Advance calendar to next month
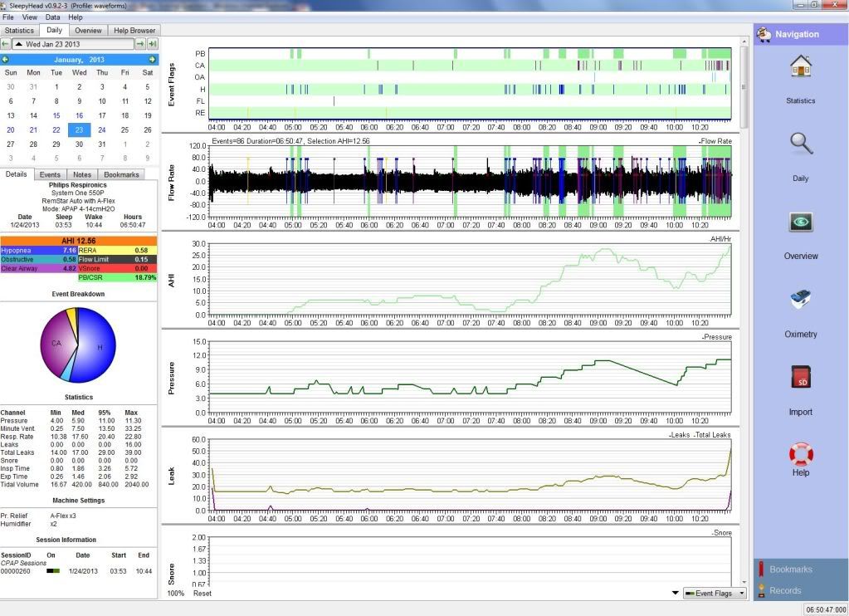This screenshot has width=849, height=616. point(152,60)
